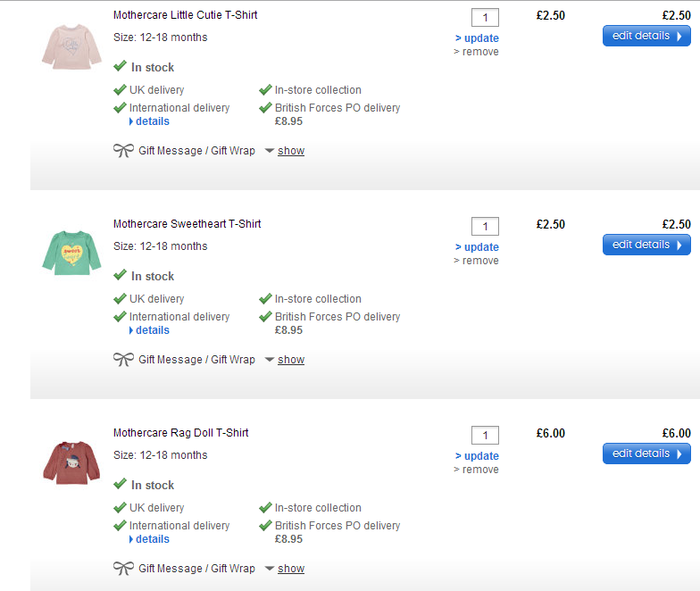Show gift wrap options for Sweetheart T-Shirt

290,360
